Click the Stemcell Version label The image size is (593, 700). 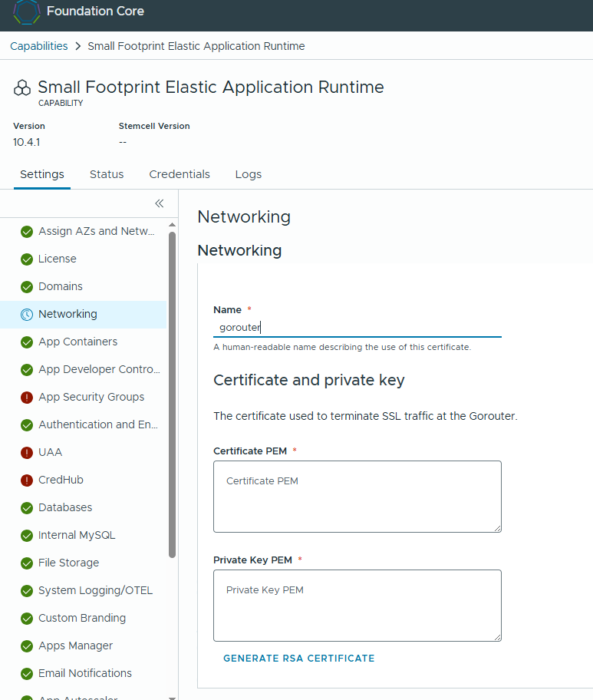[x=154, y=126]
